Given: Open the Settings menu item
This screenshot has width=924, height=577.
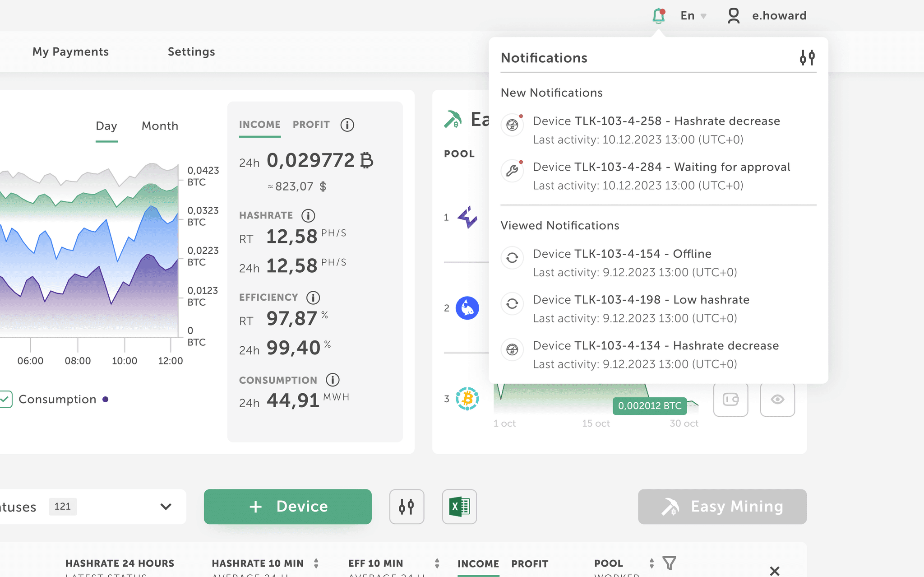Looking at the screenshot, I should [191, 52].
